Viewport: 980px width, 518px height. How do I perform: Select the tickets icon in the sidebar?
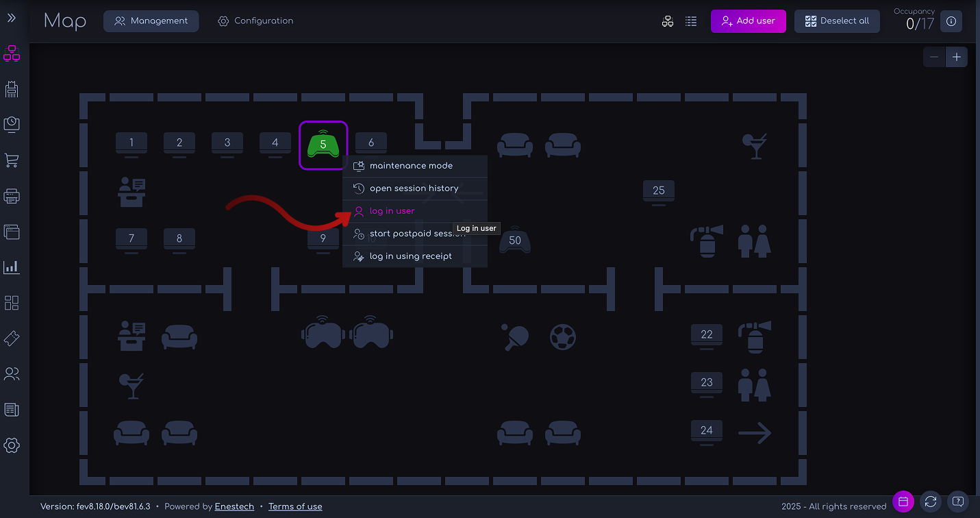12,338
